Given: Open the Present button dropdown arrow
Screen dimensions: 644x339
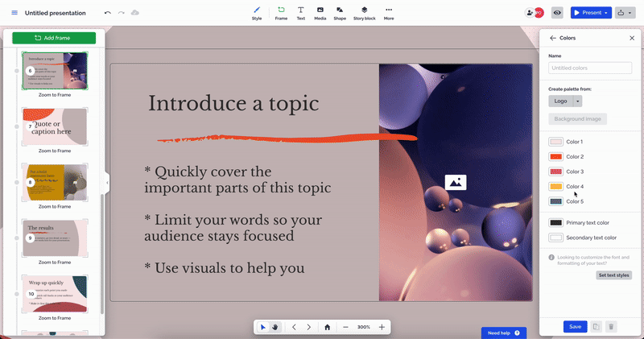Looking at the screenshot, I should click(x=608, y=13).
